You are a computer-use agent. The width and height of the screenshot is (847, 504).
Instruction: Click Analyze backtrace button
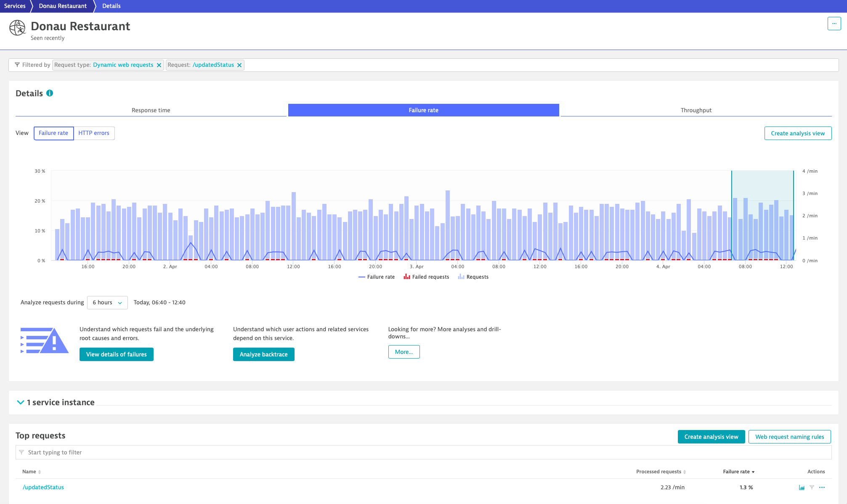click(264, 354)
